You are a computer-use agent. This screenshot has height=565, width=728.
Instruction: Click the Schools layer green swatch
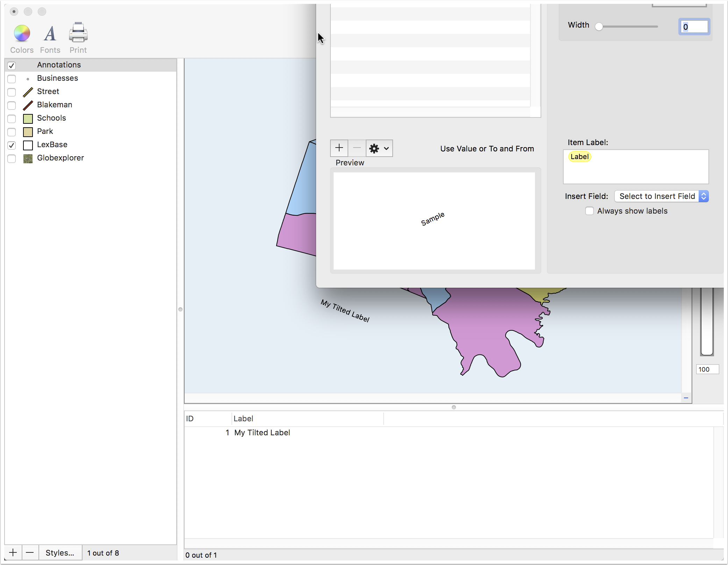pyautogui.click(x=28, y=119)
